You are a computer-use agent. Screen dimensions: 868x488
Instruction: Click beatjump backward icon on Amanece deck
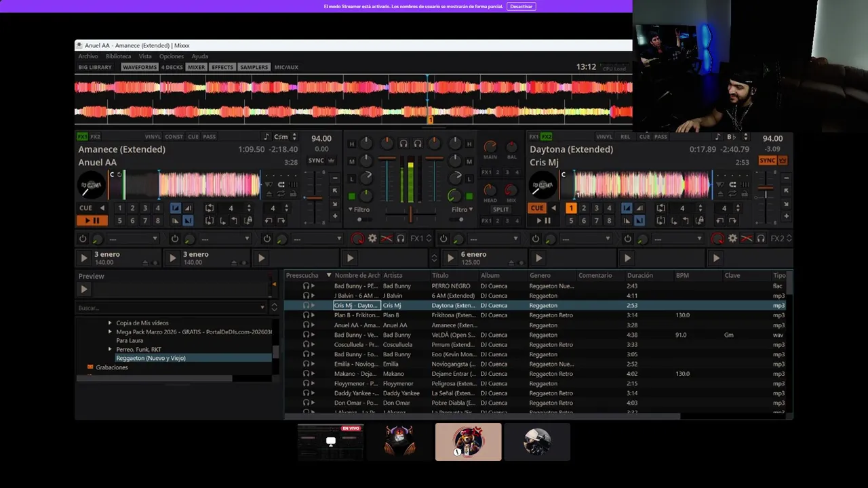269,220
